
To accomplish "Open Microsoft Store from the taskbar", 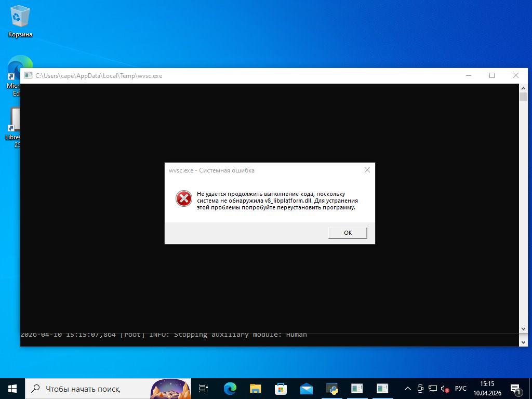I will click(281, 389).
